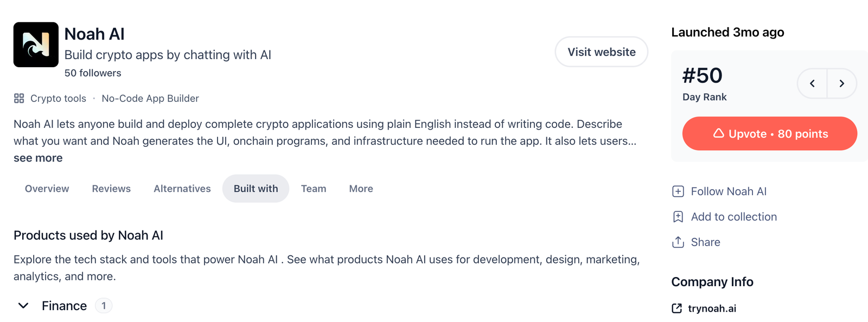Viewport: 868px width, 322px height.
Task: Click the Finance section heading
Action: pos(64,306)
